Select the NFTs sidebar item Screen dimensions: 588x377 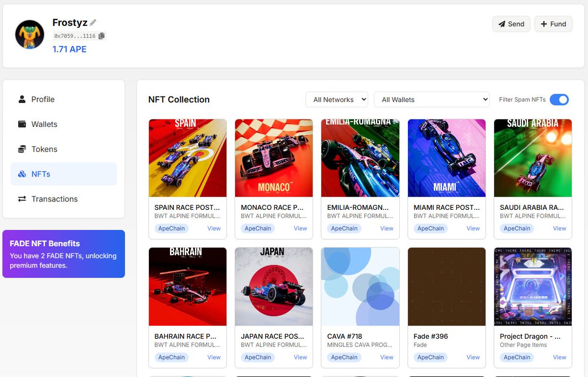click(64, 174)
